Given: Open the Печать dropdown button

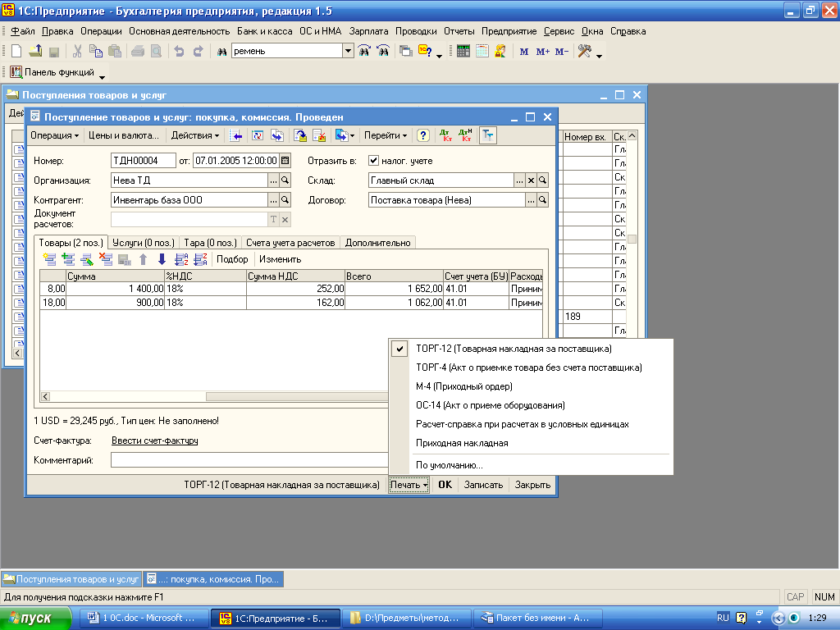Looking at the screenshot, I should tap(409, 485).
